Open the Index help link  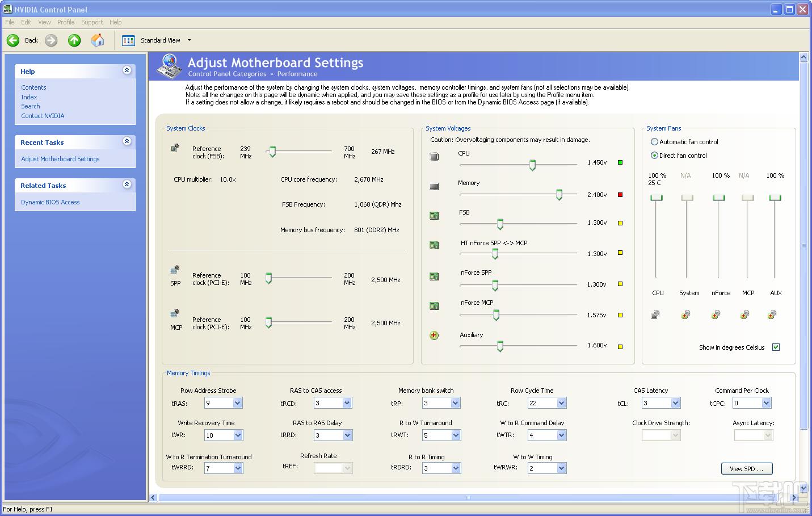[x=29, y=97]
